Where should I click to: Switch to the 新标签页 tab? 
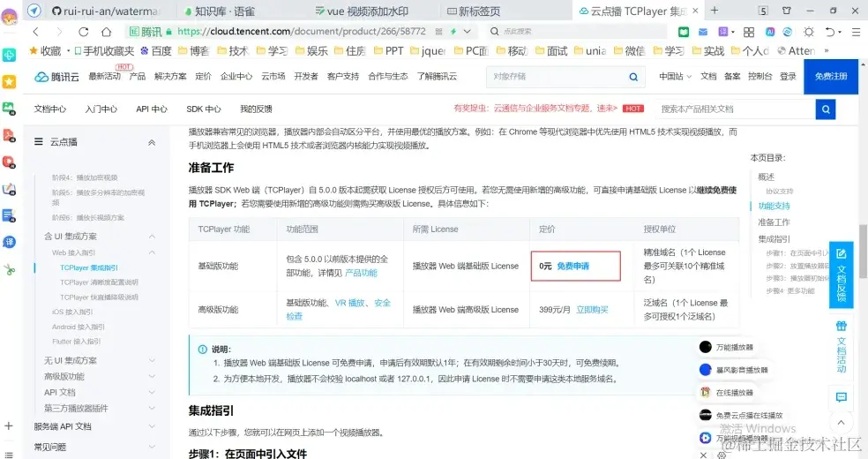point(474,11)
